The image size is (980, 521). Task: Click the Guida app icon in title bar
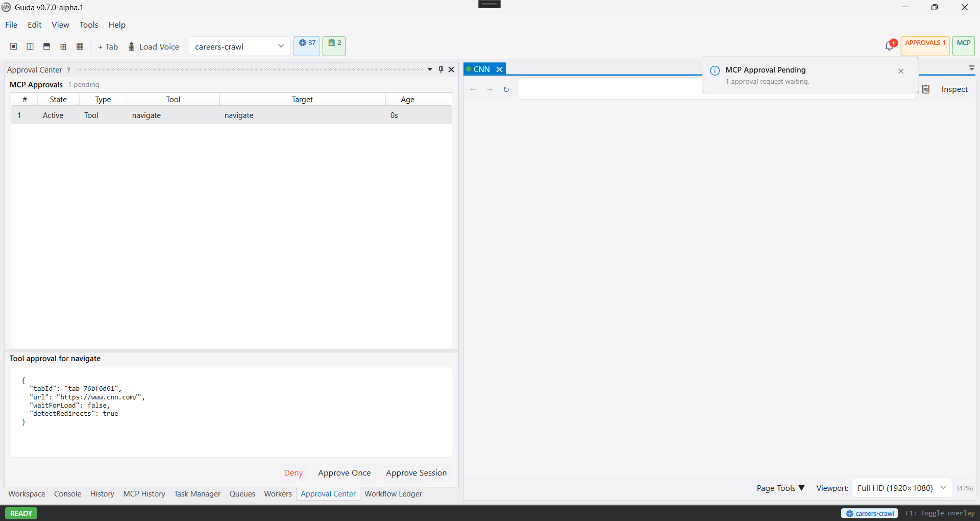pos(6,7)
